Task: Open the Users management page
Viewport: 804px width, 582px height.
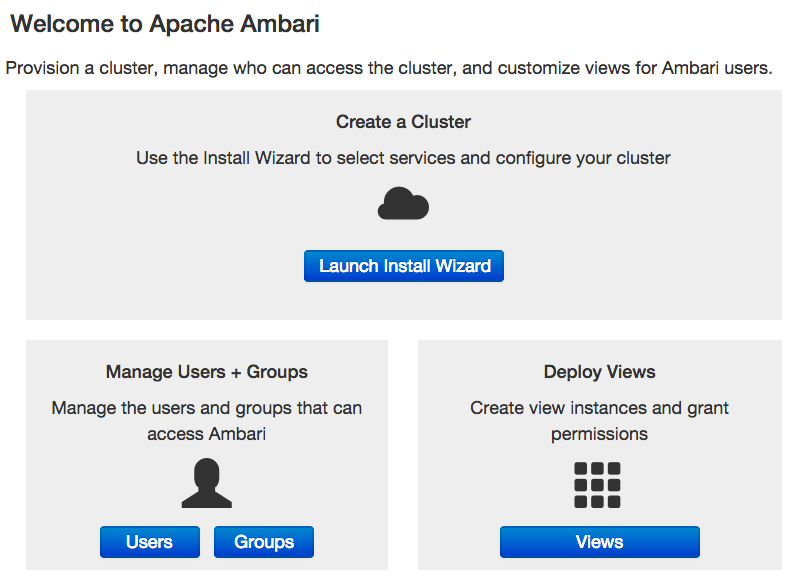Action: 149,542
